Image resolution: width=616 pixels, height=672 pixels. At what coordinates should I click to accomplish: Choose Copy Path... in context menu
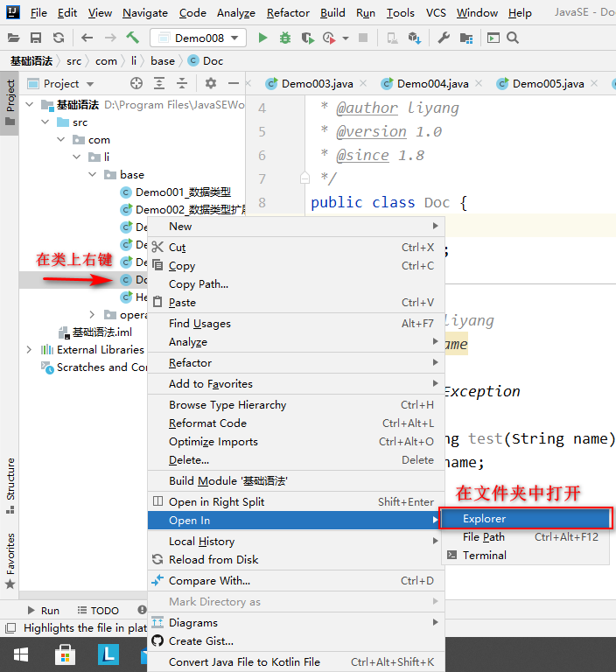click(297, 284)
